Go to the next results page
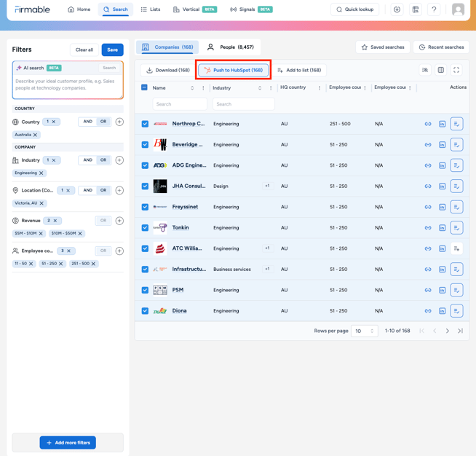The width and height of the screenshot is (476, 456). pos(447,331)
